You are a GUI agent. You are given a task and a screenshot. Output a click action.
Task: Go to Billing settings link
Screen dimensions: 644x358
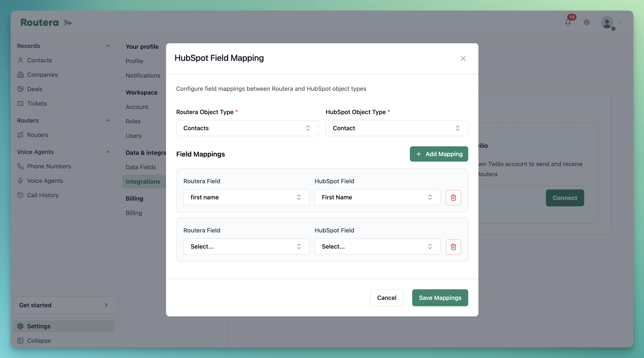tap(134, 213)
